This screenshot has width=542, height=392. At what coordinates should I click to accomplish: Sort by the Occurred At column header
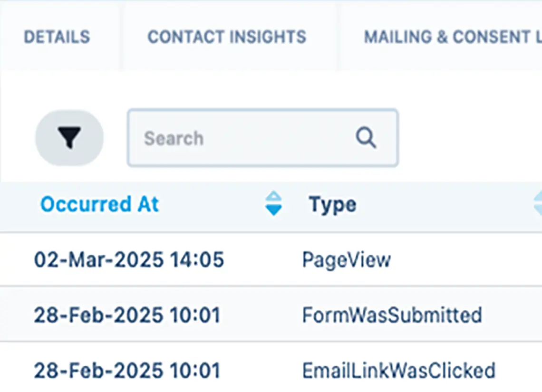tap(99, 204)
